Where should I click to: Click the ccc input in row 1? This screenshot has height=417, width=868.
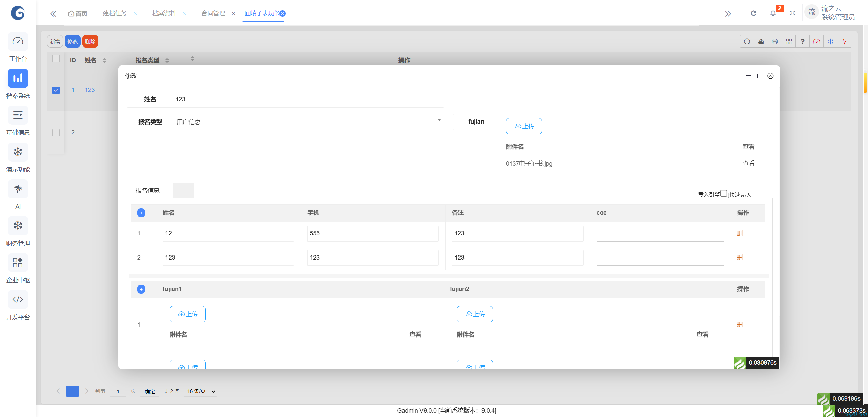660,233
